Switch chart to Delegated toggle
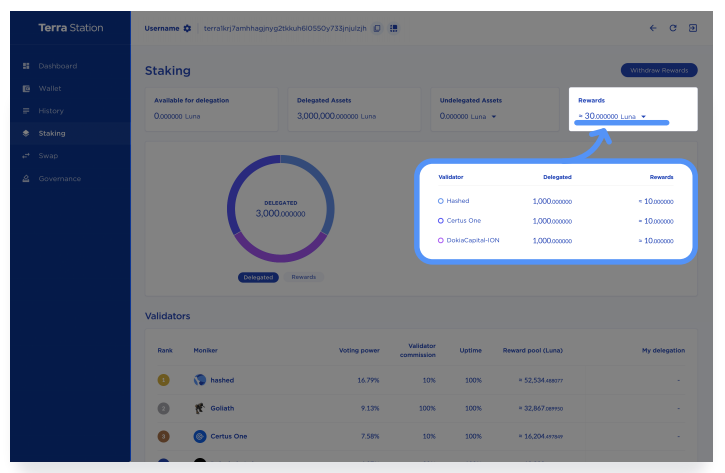This screenshot has width=725, height=473. [x=258, y=277]
